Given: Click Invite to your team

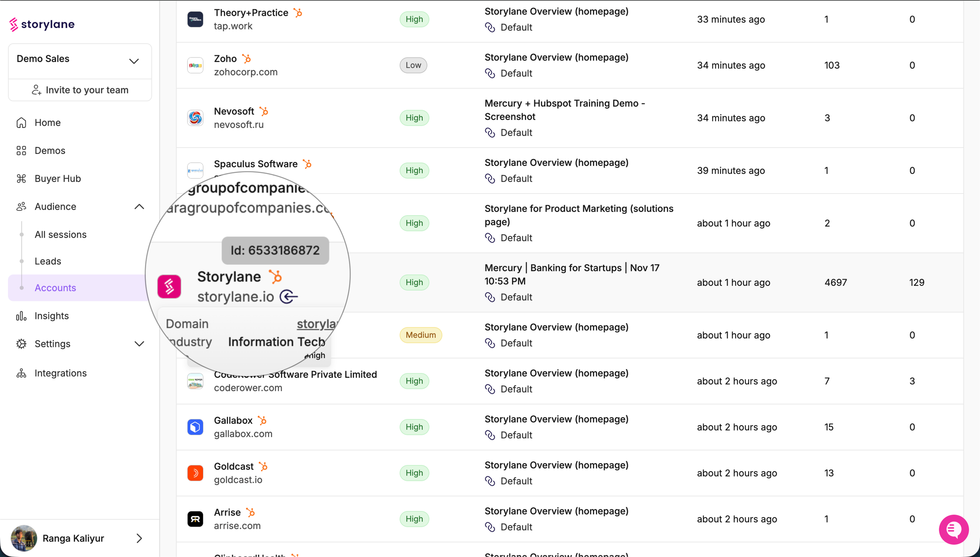Looking at the screenshot, I should [80, 90].
